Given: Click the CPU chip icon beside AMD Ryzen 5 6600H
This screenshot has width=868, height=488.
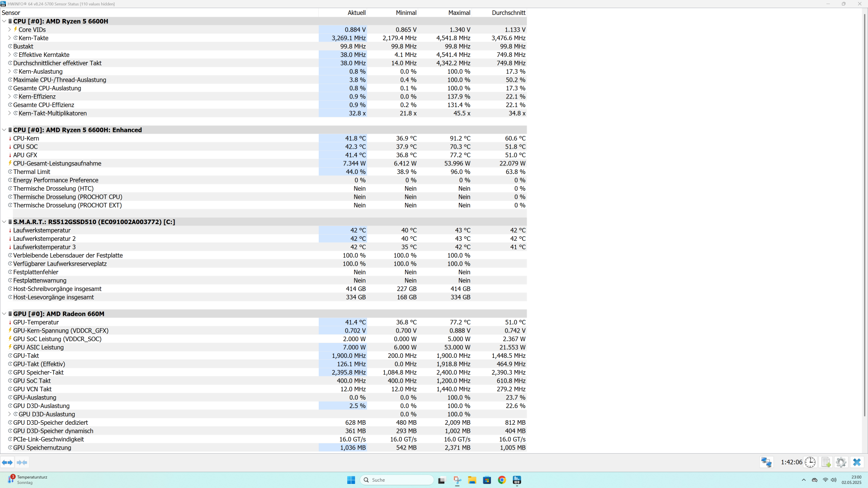Looking at the screenshot, I should 10,21.
